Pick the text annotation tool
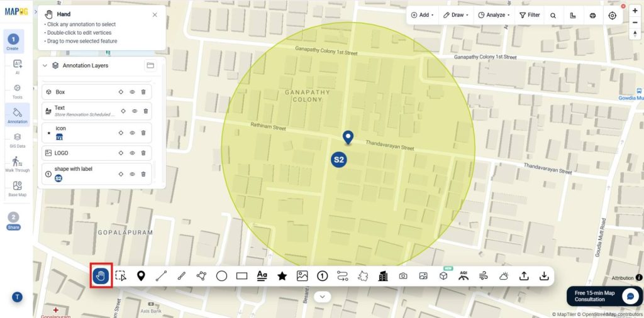 [x=262, y=276]
